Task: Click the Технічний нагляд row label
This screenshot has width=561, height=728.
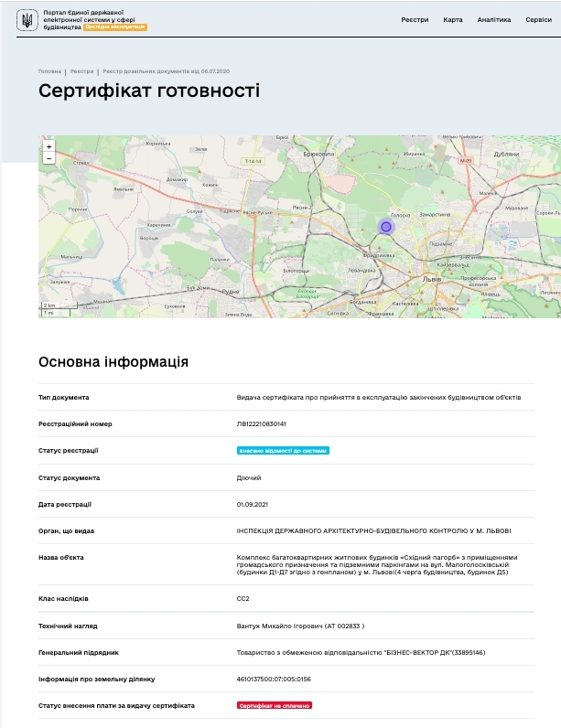Action: click(x=68, y=626)
